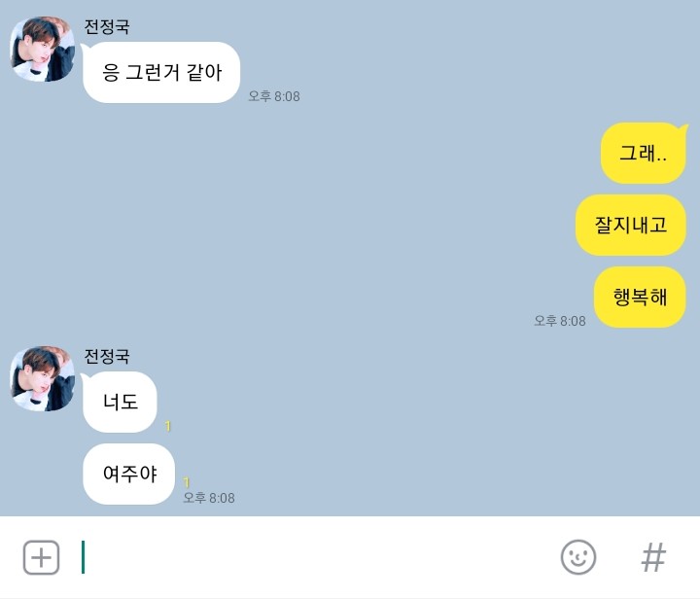This screenshot has height=599, width=700.
Task: Select the white '너도' message bubble
Action: pyautogui.click(x=120, y=402)
